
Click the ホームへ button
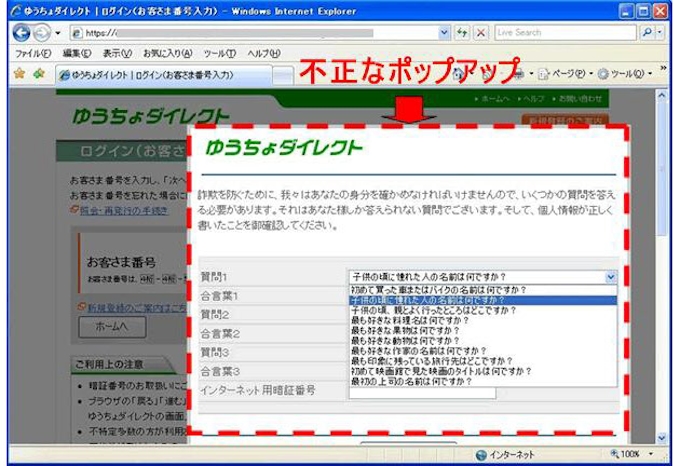pyautogui.click(x=113, y=327)
